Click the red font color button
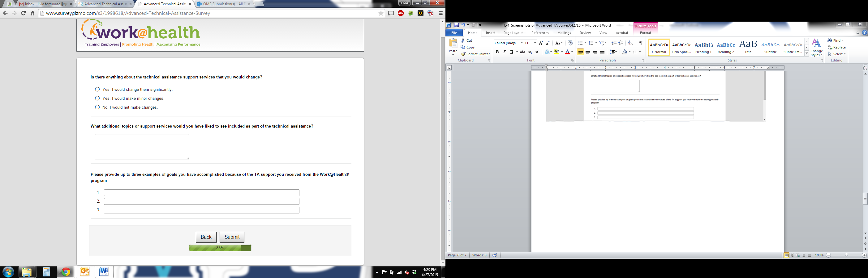The image size is (868, 278). [x=567, y=52]
